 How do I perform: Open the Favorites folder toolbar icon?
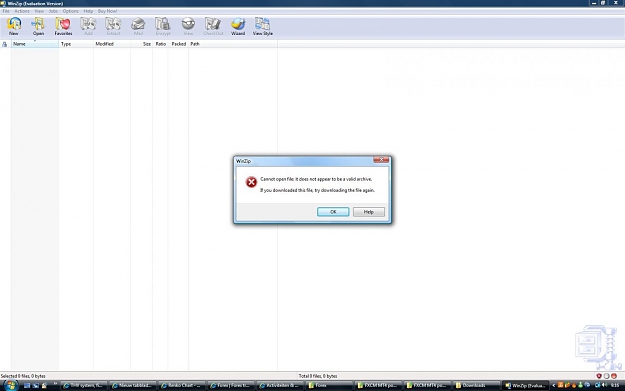coord(63,27)
